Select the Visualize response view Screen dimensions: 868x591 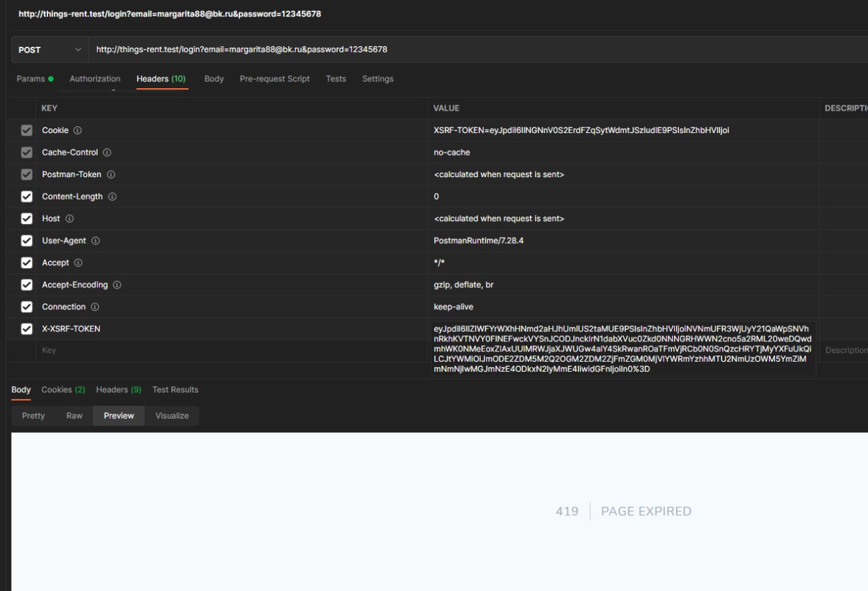(172, 416)
